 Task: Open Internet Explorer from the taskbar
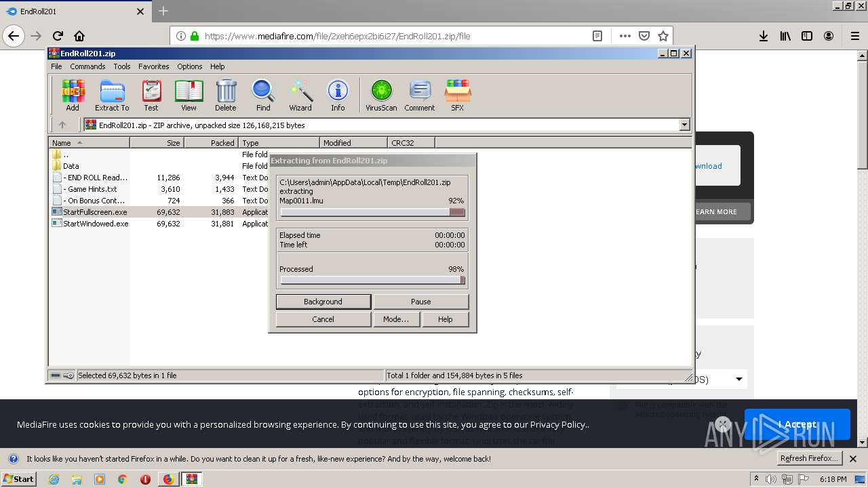pyautogui.click(x=54, y=479)
